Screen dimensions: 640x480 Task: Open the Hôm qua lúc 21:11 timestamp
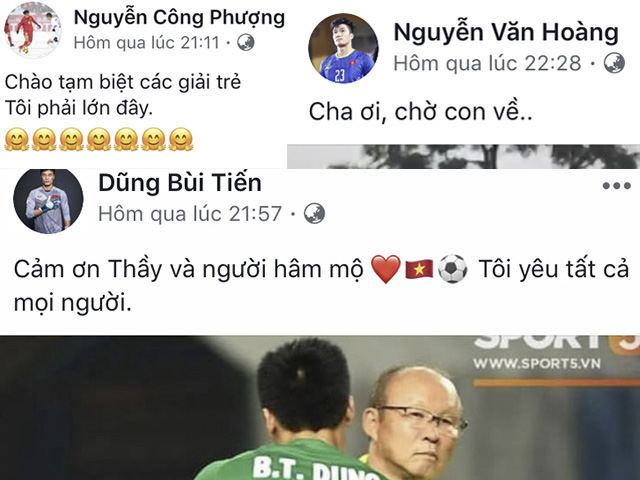[146, 42]
